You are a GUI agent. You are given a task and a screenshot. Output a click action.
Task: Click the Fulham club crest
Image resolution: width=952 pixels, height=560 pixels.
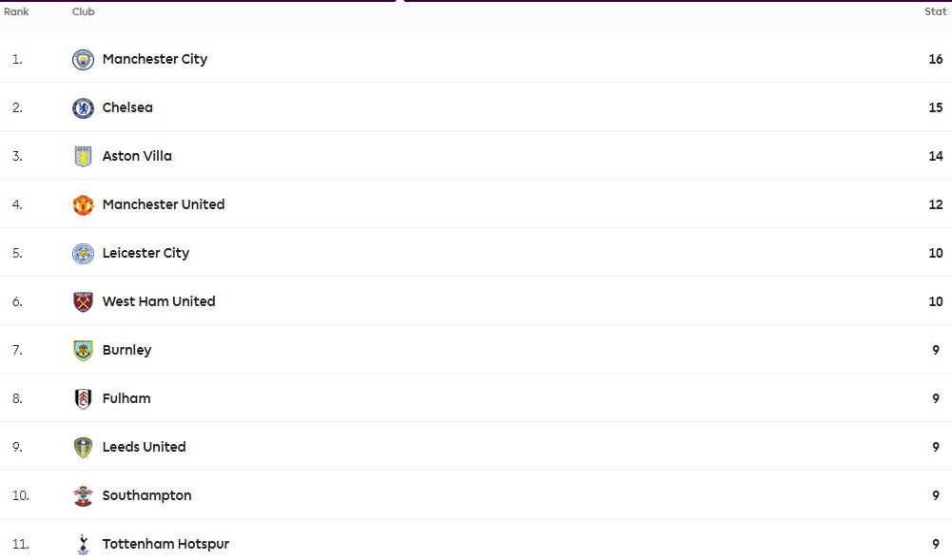pos(83,399)
